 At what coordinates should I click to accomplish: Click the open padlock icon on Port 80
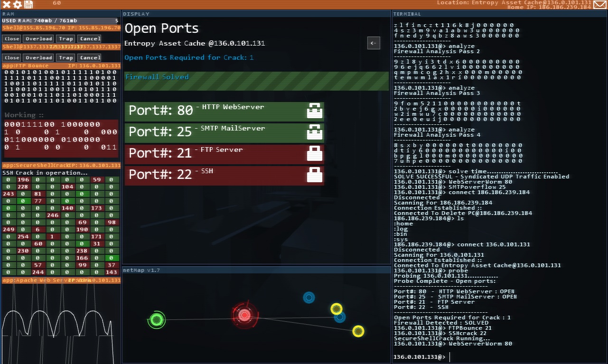coord(315,112)
